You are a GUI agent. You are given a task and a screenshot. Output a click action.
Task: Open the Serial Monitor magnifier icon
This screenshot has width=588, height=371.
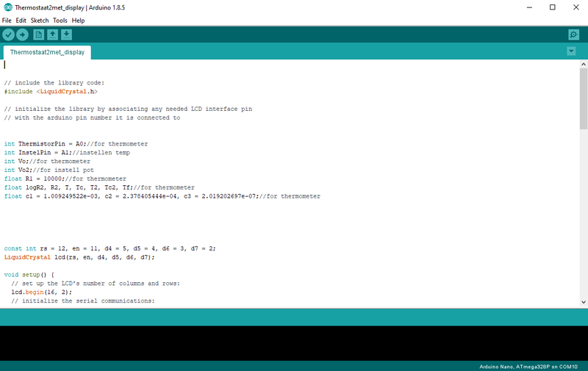(573, 35)
